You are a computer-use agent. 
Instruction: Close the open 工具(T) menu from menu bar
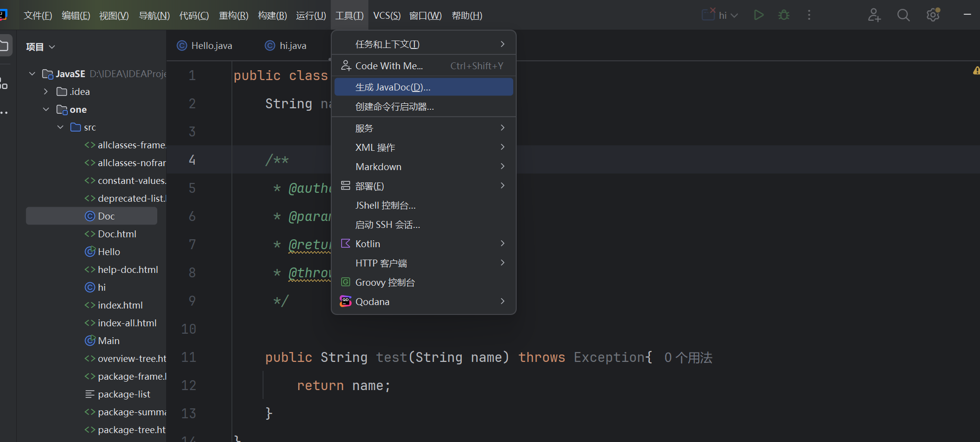click(350, 15)
